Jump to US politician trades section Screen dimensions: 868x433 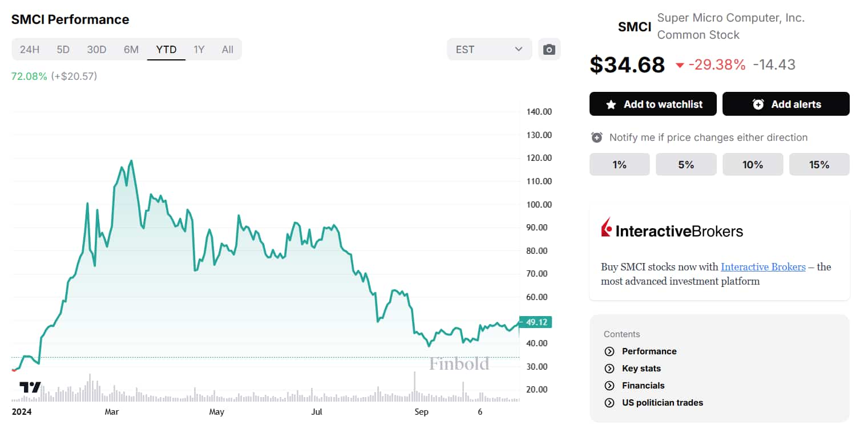pyautogui.click(x=663, y=403)
